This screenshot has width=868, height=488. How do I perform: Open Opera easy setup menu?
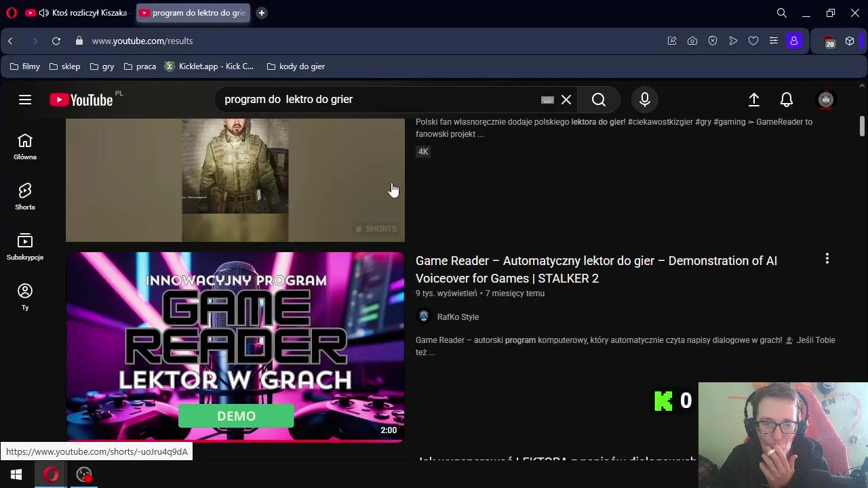774,41
